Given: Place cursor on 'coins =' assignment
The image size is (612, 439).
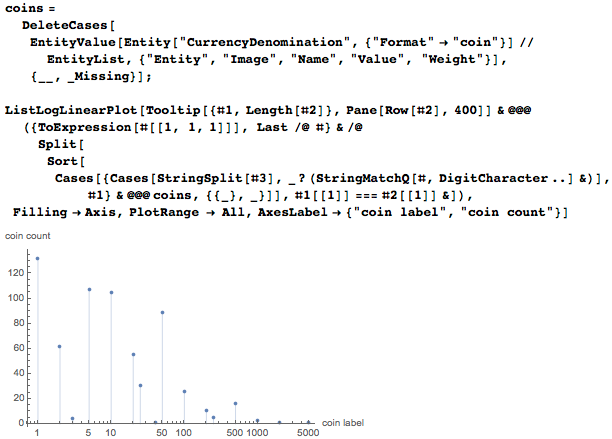Looking at the screenshot, I should click(x=30, y=8).
